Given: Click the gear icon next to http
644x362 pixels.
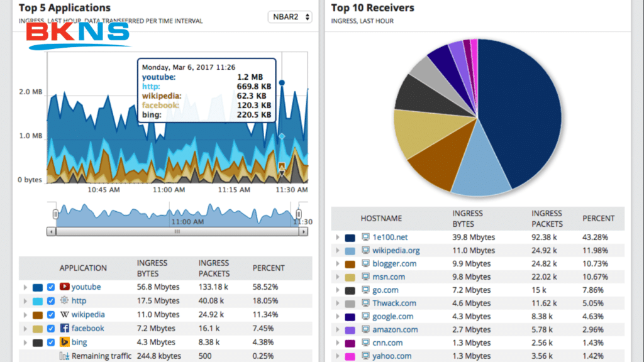Looking at the screenshot, I should [x=64, y=300].
